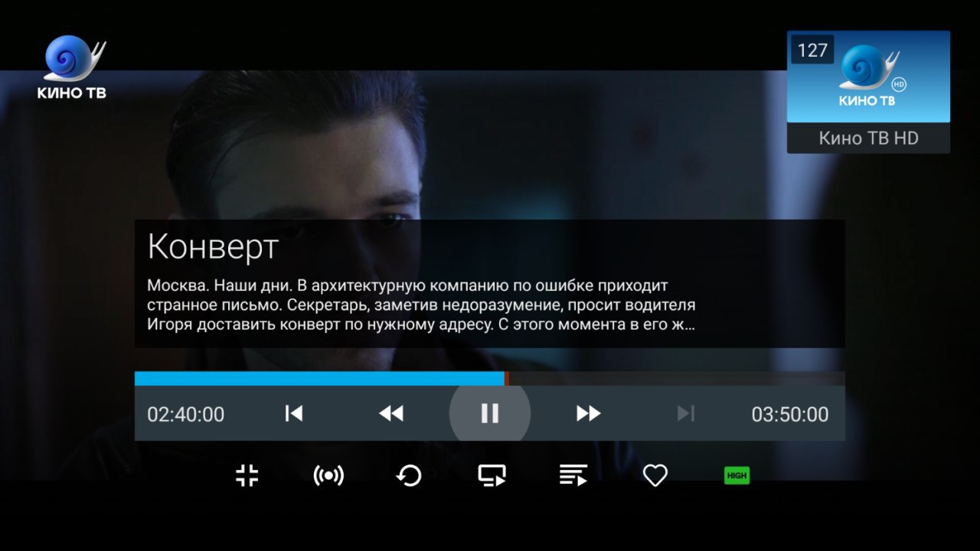
Task: Click channel number 127 badge
Action: click(812, 51)
